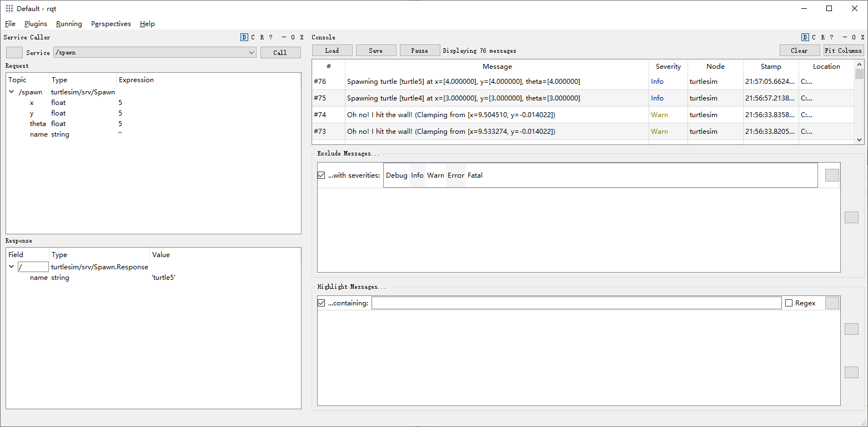The height and width of the screenshot is (427, 868).
Task: Open help for the Console plugin
Action: (831, 37)
